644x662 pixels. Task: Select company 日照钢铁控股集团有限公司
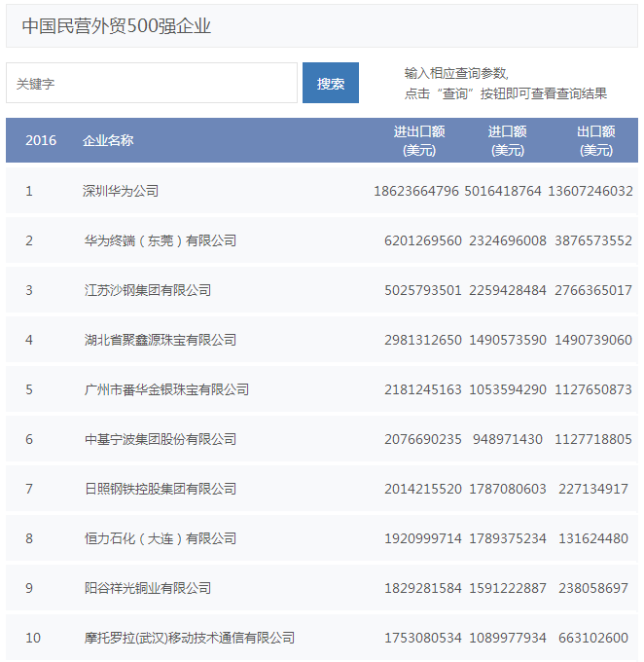[161, 489]
